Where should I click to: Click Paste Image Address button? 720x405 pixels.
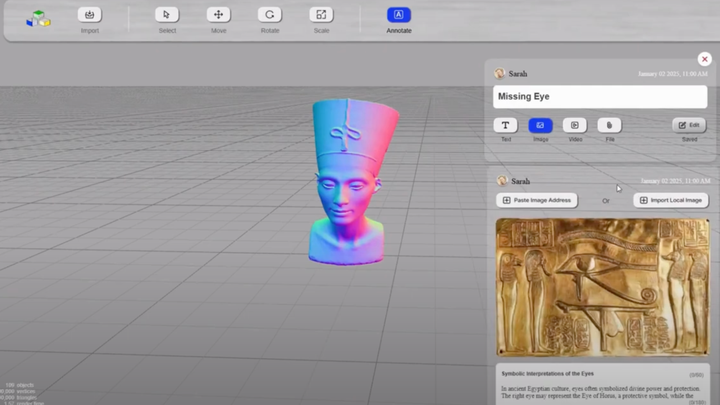coord(537,200)
